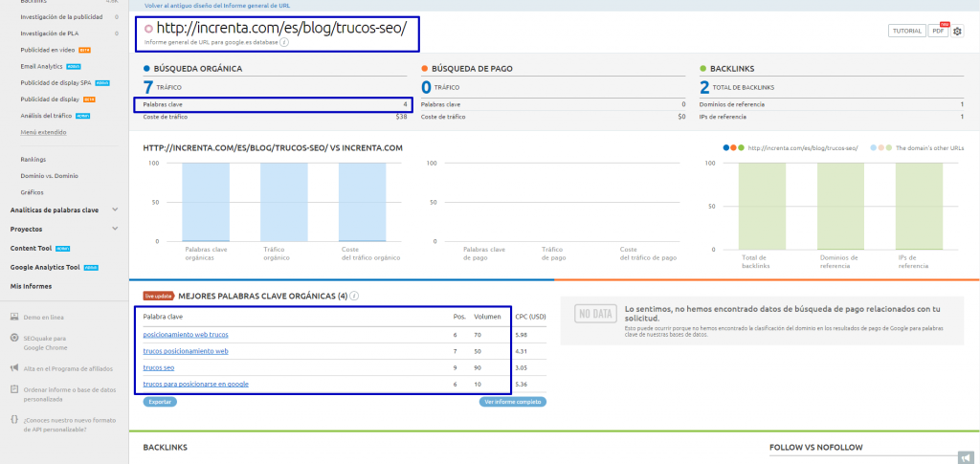
Task: Click the Backlinks total number 2
Action: point(704,87)
